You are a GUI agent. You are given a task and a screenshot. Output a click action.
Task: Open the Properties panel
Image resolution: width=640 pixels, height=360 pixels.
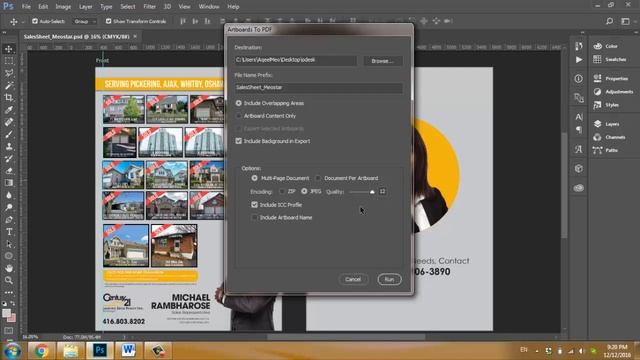611,78
